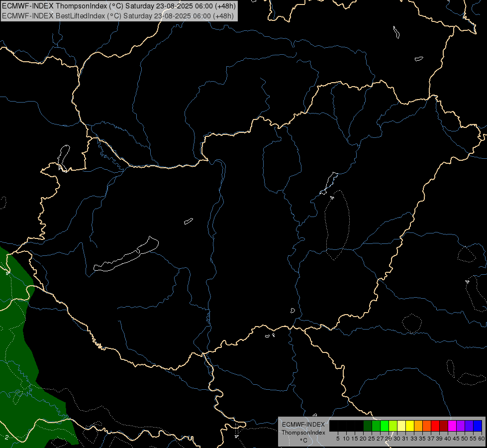The image size is (487, 448).
Task: Click the legend value 27
Action: (x=381, y=439)
